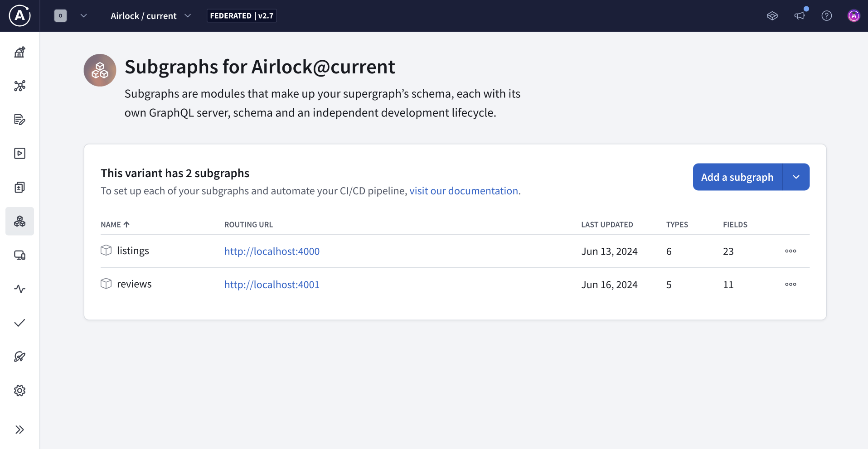Open the Settings gear icon
The width and height of the screenshot is (868, 449).
coord(19,391)
